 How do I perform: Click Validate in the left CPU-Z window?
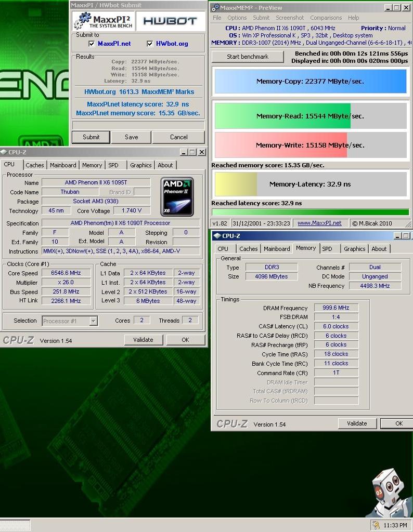tap(143, 340)
